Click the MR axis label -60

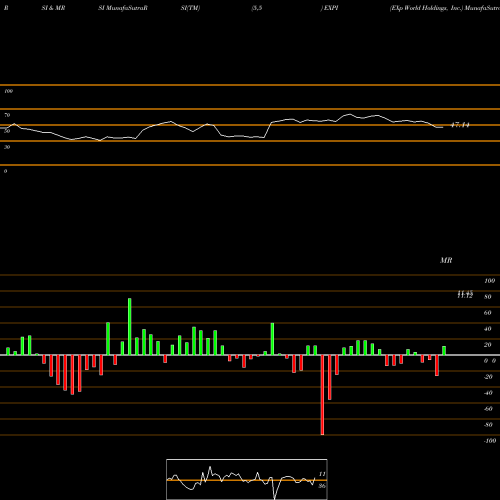[x=488, y=409]
